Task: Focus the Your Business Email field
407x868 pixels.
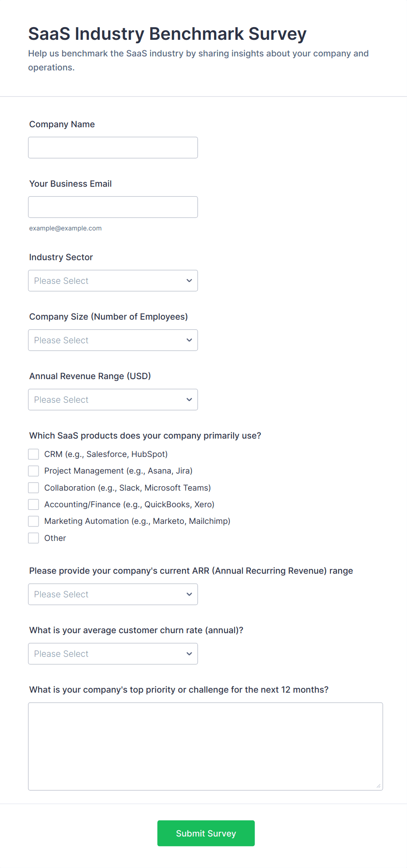Action: click(x=113, y=207)
